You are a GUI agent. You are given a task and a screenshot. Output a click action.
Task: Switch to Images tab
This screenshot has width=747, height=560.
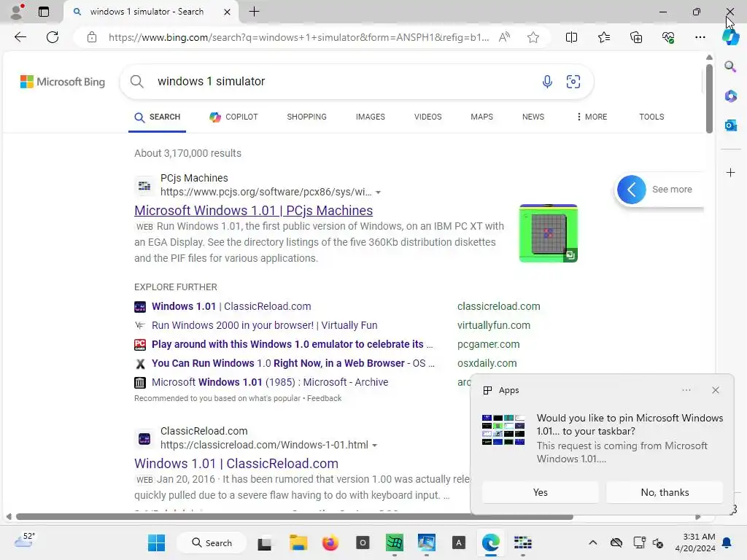370,117
